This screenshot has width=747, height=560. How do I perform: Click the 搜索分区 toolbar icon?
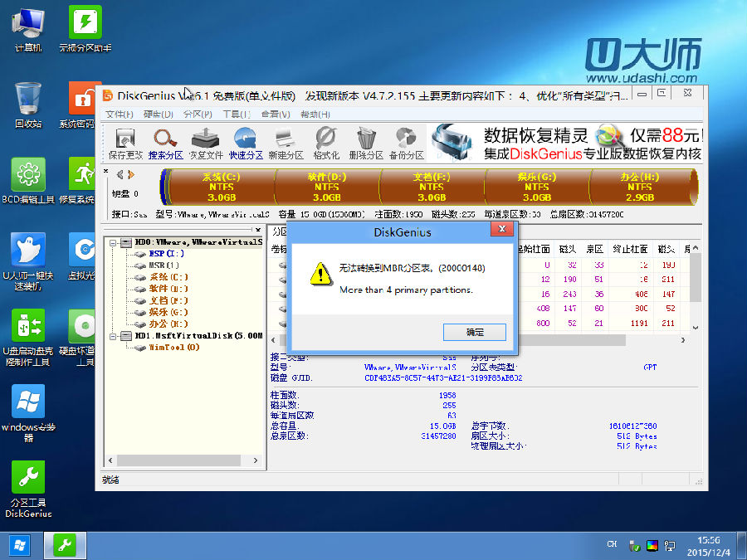click(165, 143)
